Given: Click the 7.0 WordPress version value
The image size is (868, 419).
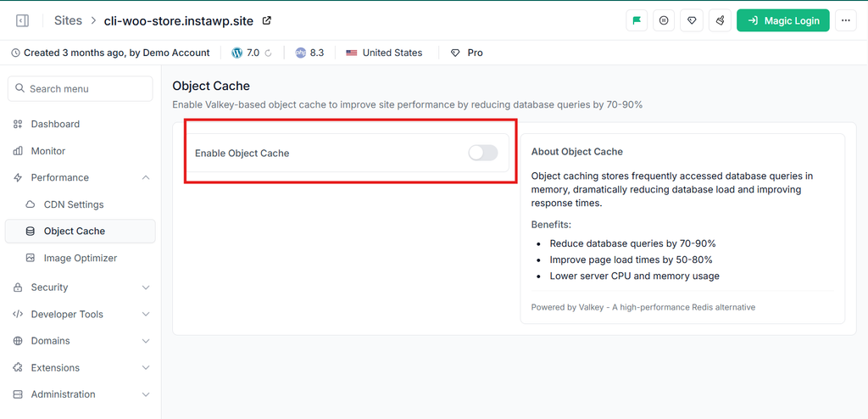Looking at the screenshot, I should (253, 53).
